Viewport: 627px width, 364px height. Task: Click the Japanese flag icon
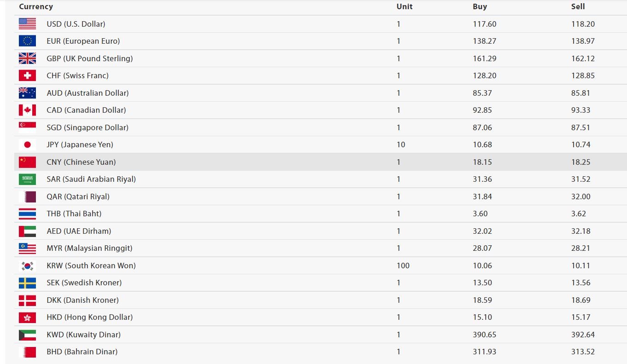(27, 144)
